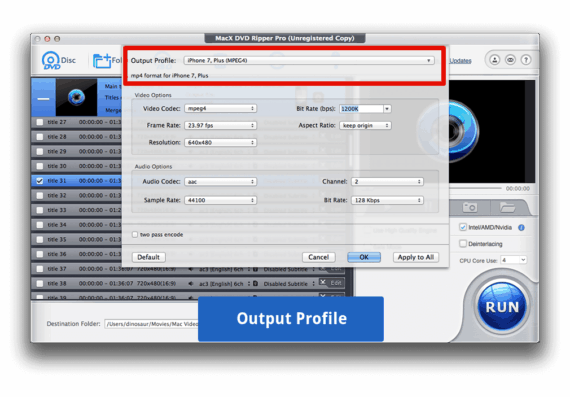Screen dimensions: 570x397
Task: Open the user account icon
Action: click(494, 60)
